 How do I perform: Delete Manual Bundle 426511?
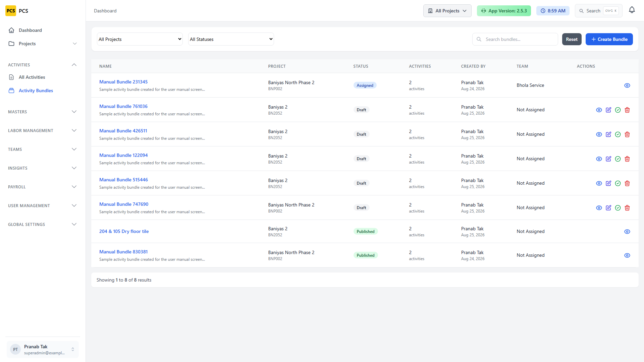(627, 134)
